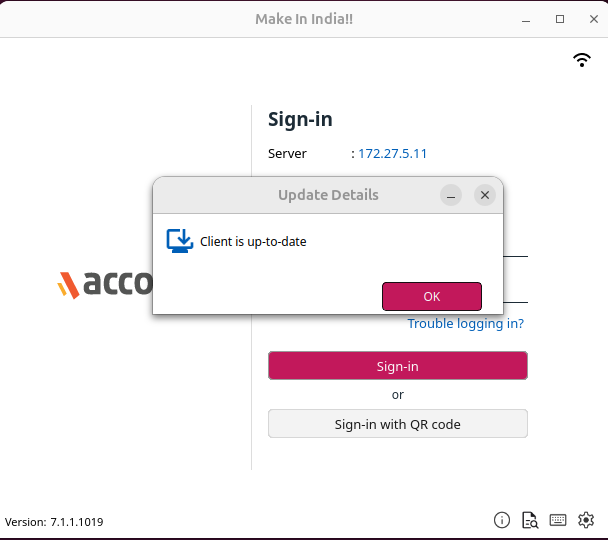Click the Client is up-to-date message
This screenshot has width=608, height=540.
pos(253,241)
